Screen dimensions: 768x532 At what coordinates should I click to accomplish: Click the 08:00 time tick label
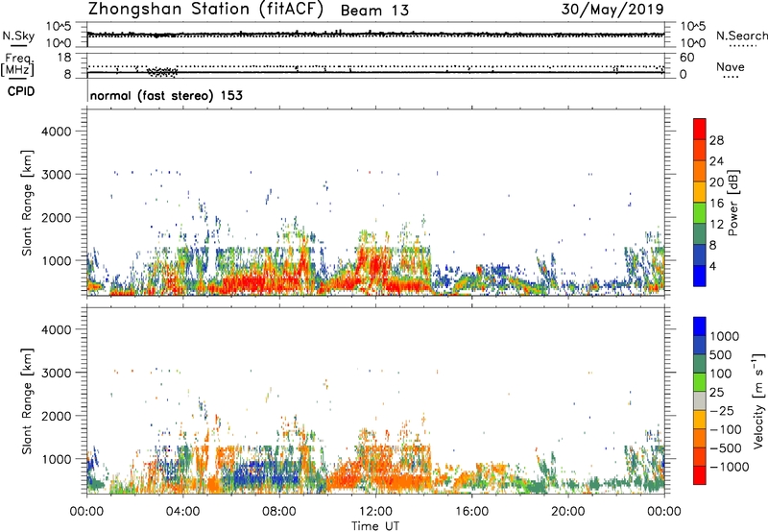click(x=279, y=512)
